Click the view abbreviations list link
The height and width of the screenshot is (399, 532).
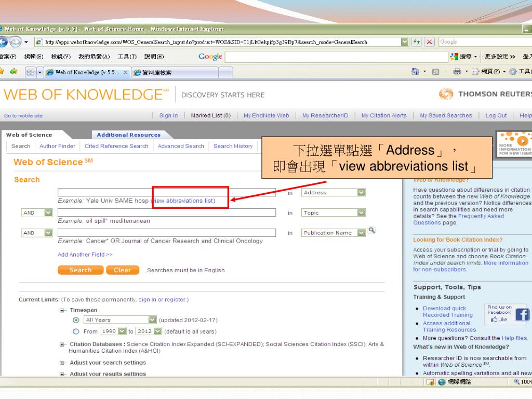pyautogui.click(x=183, y=201)
